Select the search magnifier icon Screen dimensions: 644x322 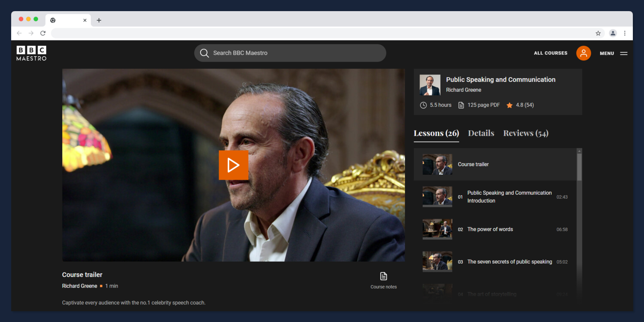coord(204,53)
